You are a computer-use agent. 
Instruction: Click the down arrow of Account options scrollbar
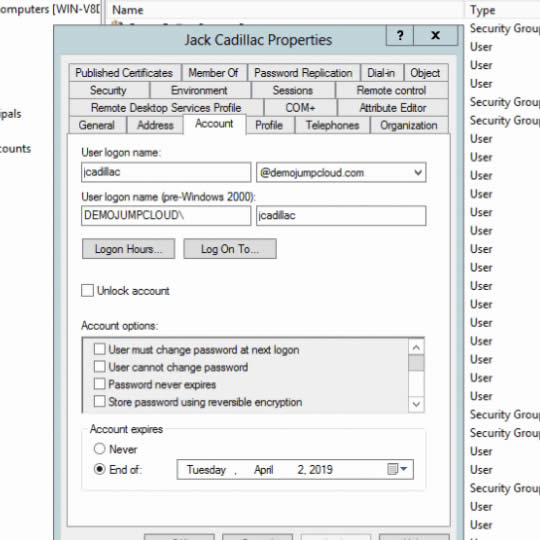tap(416, 404)
